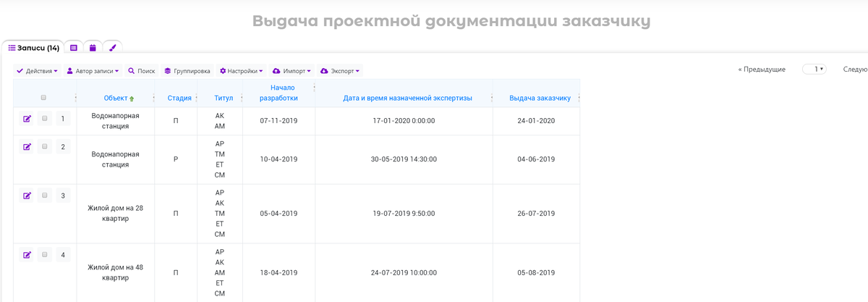Click row number 3 cell
Screen dimensions: 868x302
pos(63,196)
